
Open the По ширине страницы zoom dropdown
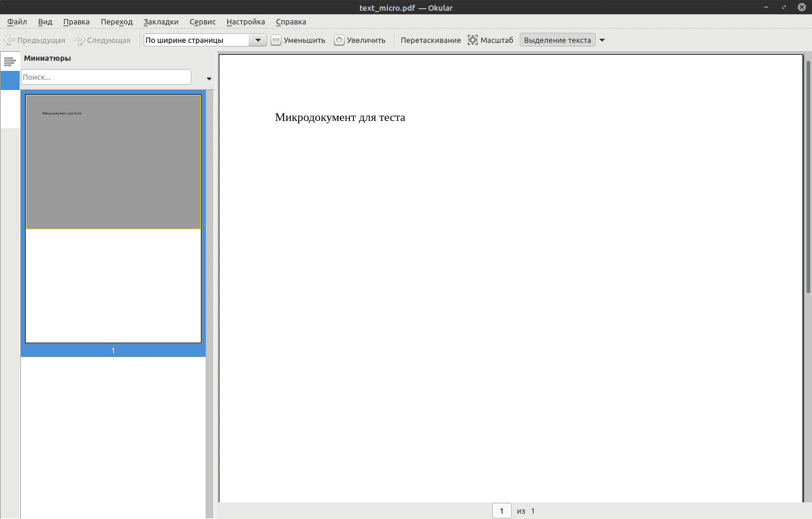258,41
